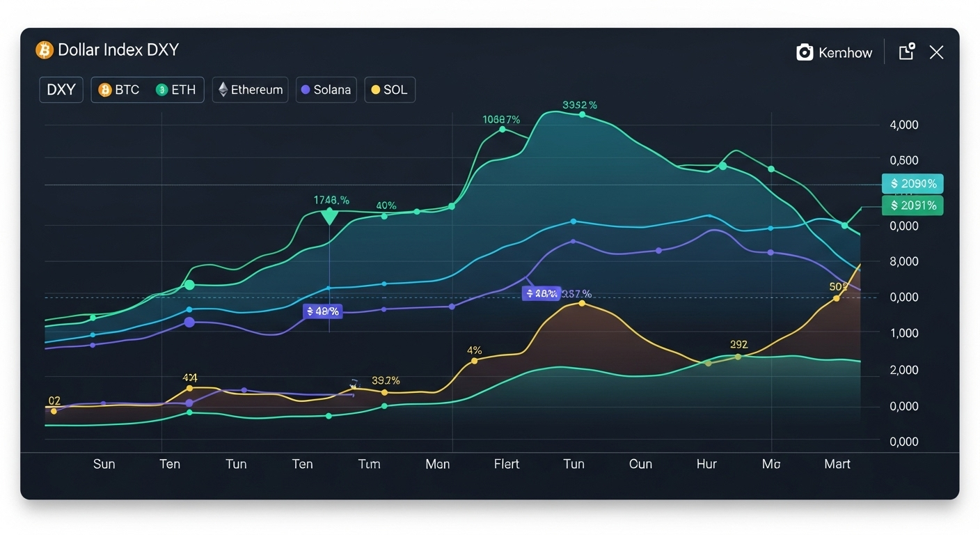
Task: Click the yellow SOL dot icon
Action: pyautogui.click(x=376, y=90)
